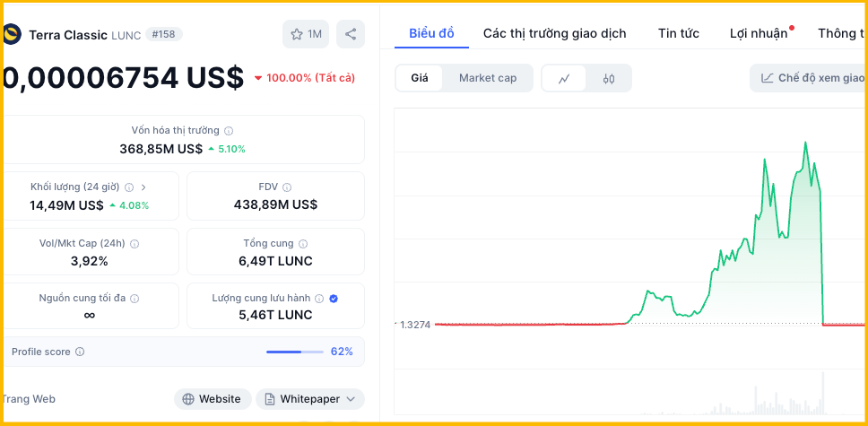Click the 4.08% volume change

(129, 205)
